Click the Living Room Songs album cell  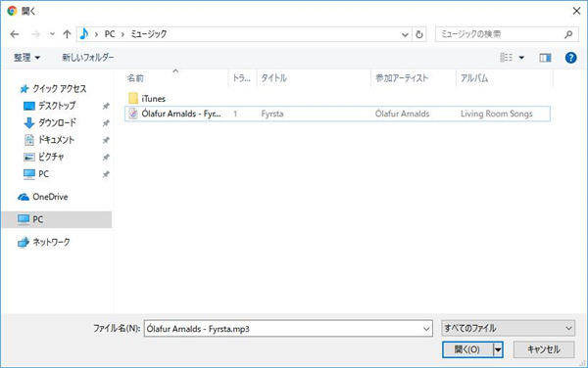(497, 114)
